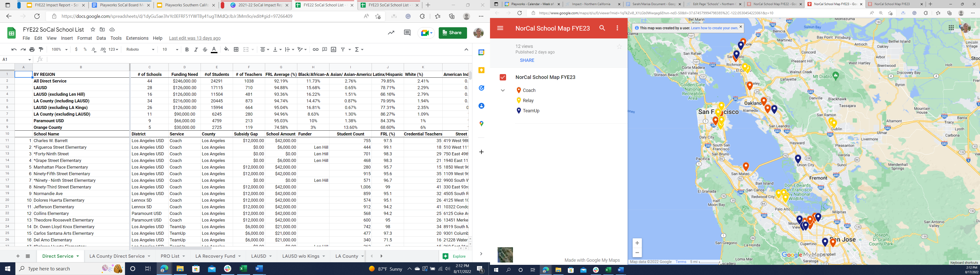Image resolution: width=980 pixels, height=275 pixels.
Task: Click the SHARE link under the map title
Action: [x=527, y=60]
